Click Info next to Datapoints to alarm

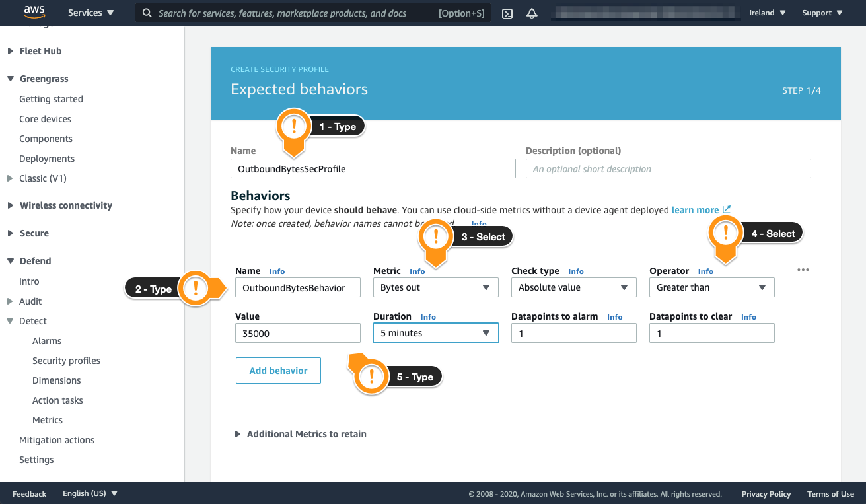point(614,317)
